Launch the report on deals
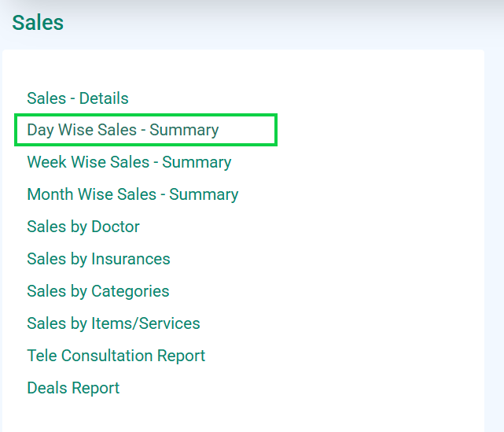This screenshot has width=504, height=432. [73, 388]
